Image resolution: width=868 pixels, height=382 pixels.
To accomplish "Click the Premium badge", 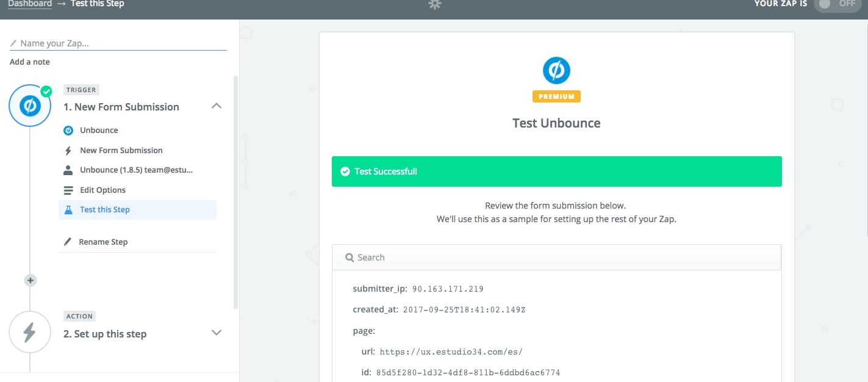I will point(556,96).
